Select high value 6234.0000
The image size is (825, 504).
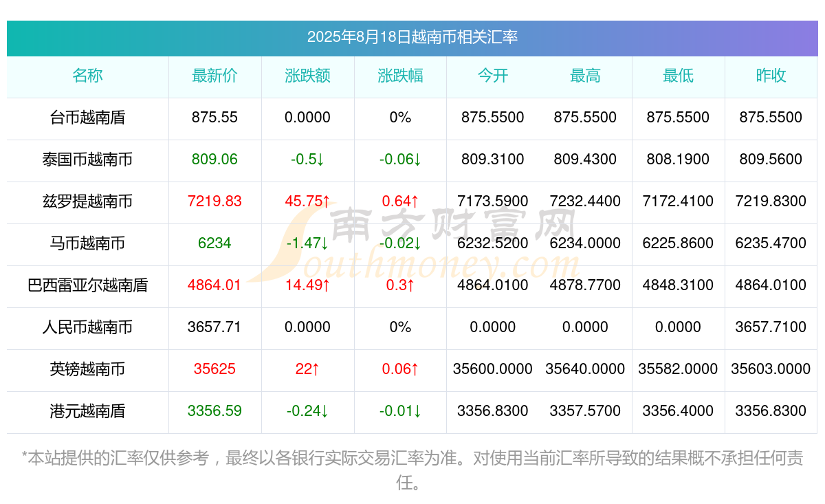(x=585, y=243)
